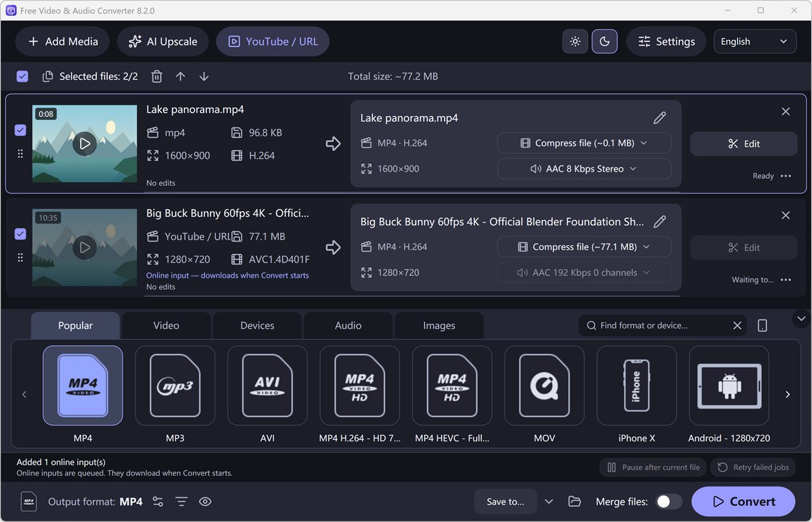Open output format settings sliders icon
The image size is (812, 522).
coord(158,502)
